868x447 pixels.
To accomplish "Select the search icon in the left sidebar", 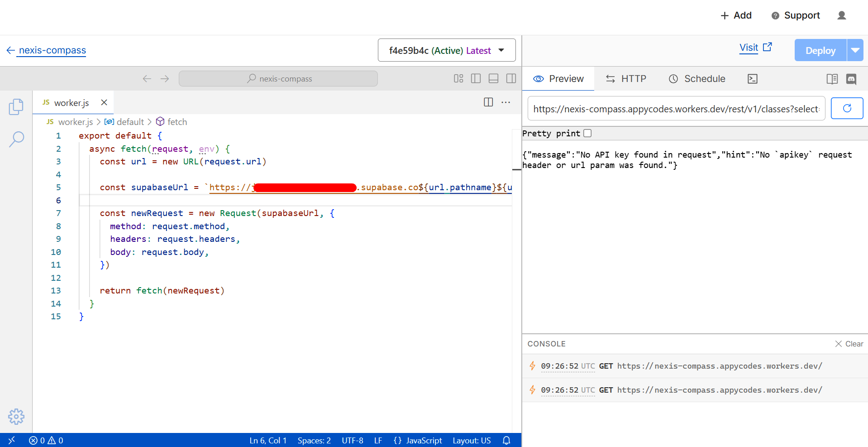I will [x=17, y=139].
